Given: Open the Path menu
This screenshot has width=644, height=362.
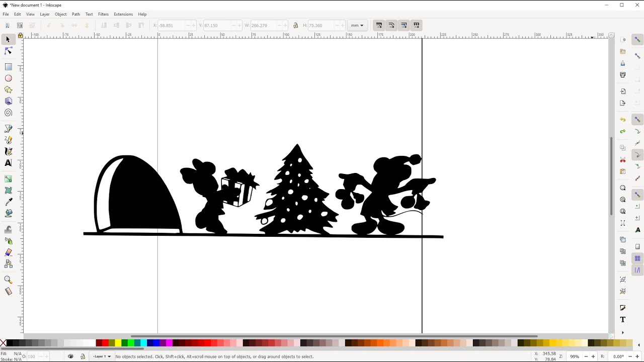Looking at the screenshot, I should pyautogui.click(x=76, y=14).
